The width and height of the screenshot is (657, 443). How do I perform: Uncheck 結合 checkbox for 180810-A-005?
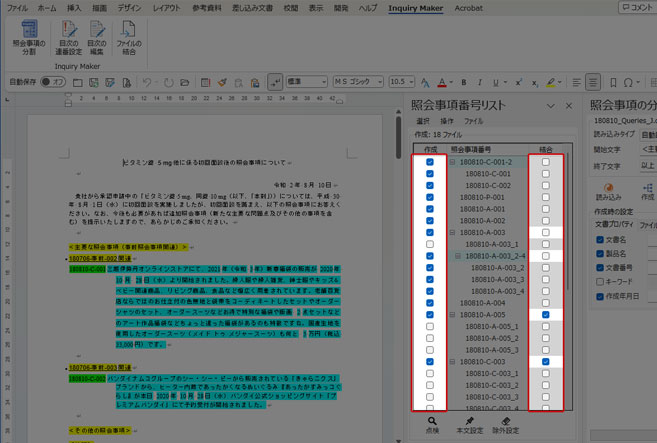click(x=545, y=315)
